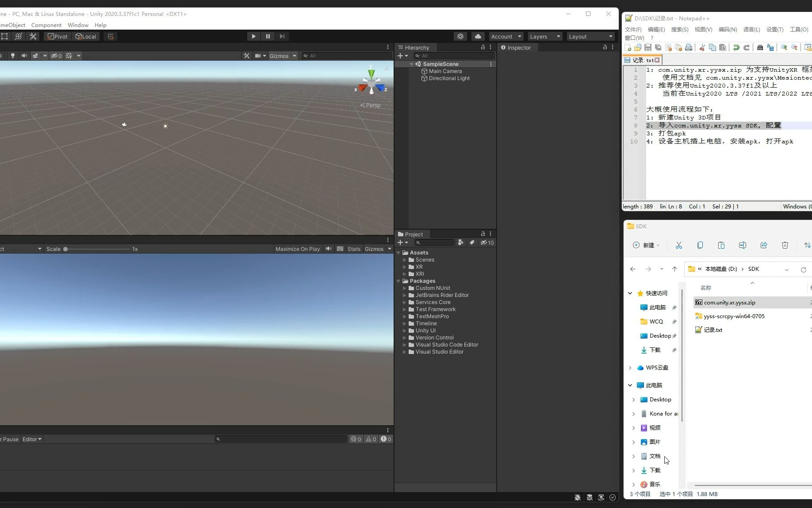
Task: Expand the XRI folder
Action: click(404, 274)
